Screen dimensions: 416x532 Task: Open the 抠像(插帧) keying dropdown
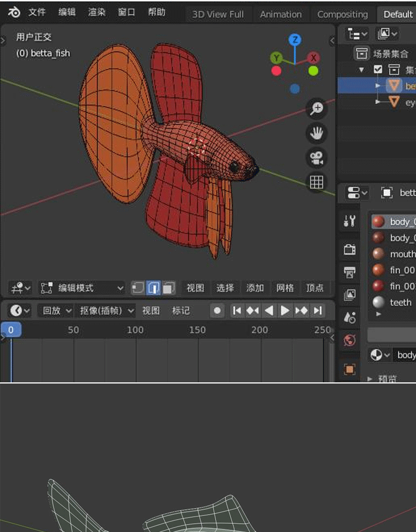pos(107,311)
